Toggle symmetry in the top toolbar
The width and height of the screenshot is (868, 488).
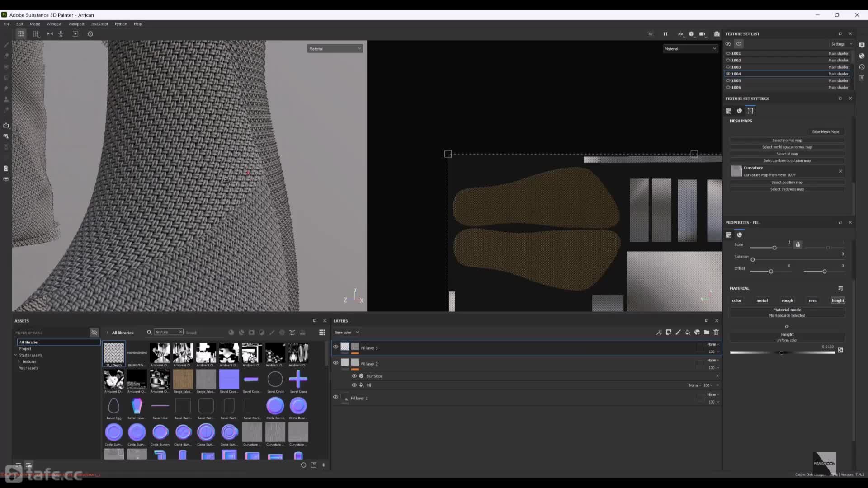pyautogui.click(x=50, y=34)
